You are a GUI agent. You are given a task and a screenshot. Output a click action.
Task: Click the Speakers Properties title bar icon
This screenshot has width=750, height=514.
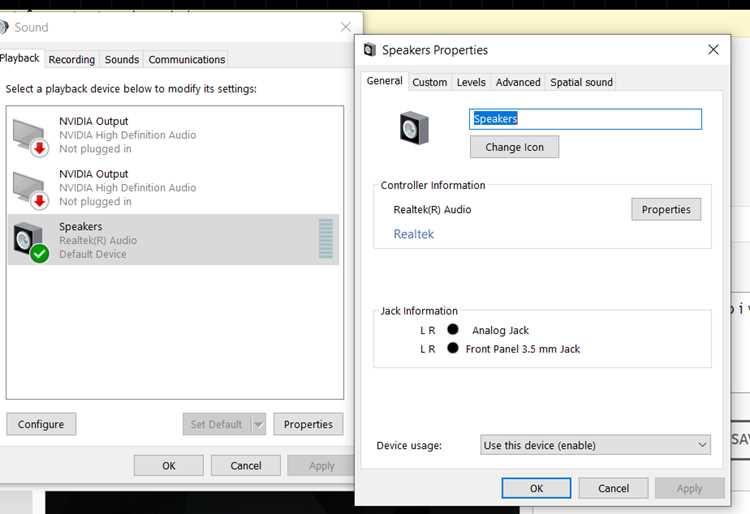click(x=370, y=49)
